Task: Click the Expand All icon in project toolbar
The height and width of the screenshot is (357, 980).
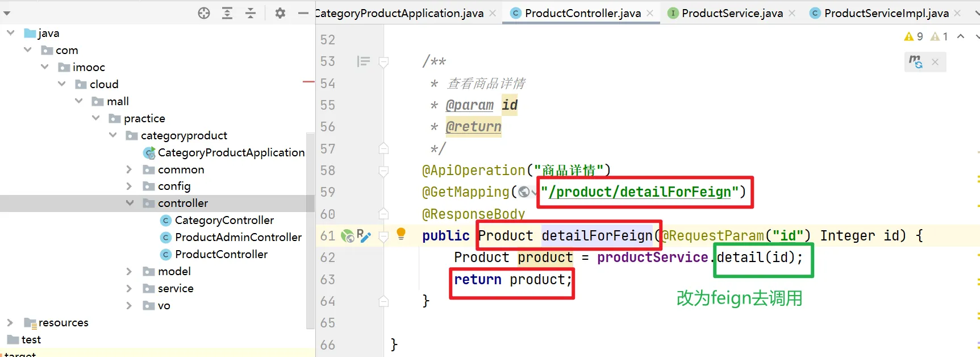Action: [227, 13]
